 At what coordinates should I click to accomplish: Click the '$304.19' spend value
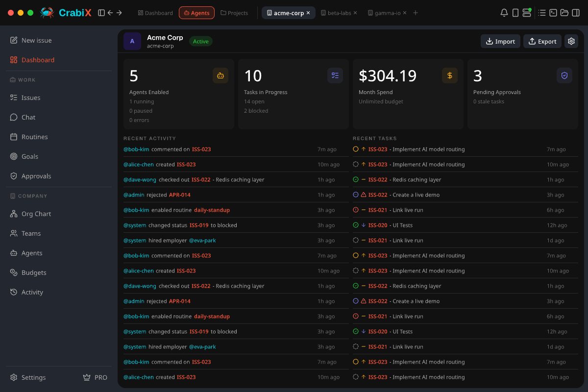click(388, 76)
